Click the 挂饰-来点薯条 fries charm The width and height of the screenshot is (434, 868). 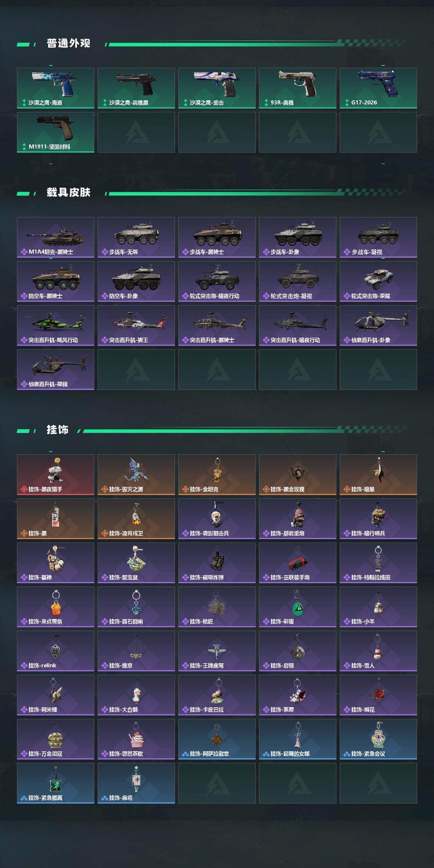click(56, 607)
